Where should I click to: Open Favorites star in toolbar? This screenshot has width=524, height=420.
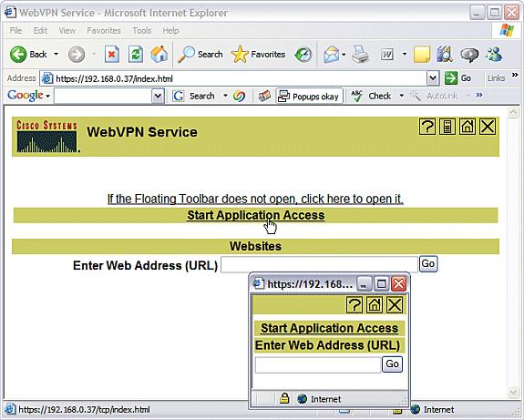coord(258,54)
